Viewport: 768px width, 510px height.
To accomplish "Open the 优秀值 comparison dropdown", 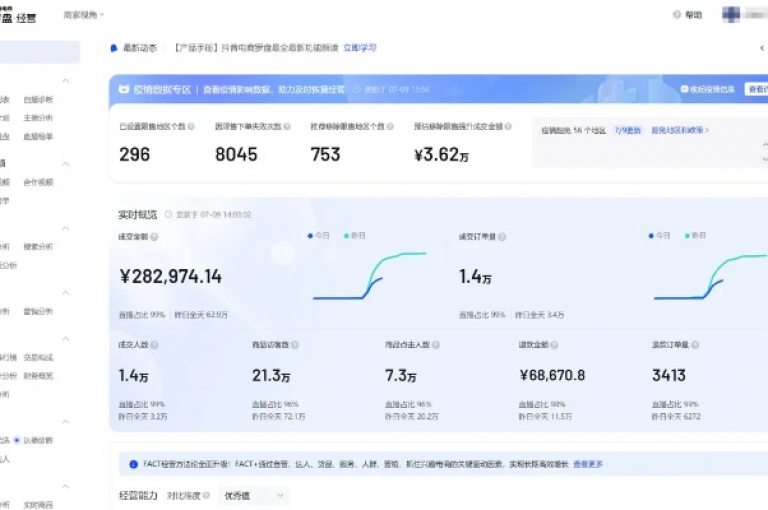I will click(x=254, y=495).
